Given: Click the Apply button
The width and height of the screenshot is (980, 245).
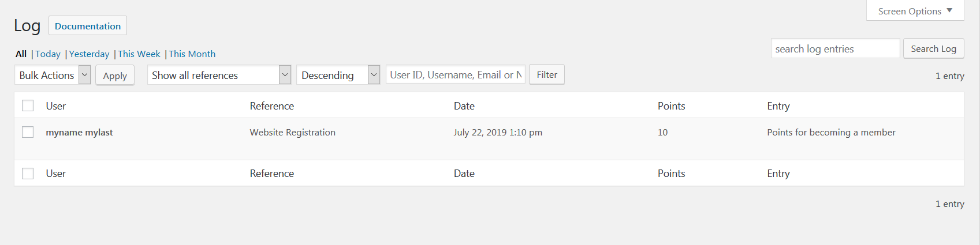Looking at the screenshot, I should click(115, 76).
